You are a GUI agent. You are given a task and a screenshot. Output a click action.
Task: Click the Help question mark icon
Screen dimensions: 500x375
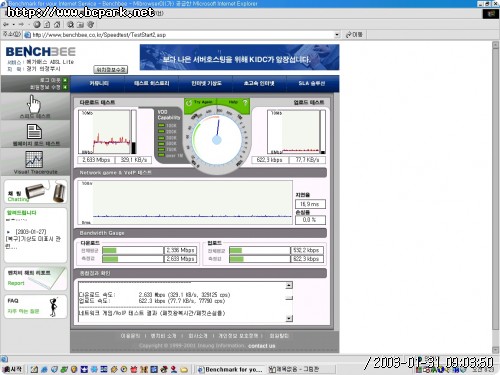pyautogui.click(x=245, y=103)
